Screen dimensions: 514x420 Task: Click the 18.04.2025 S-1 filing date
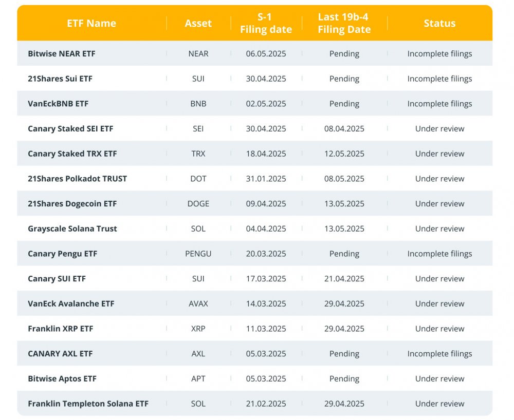point(266,154)
